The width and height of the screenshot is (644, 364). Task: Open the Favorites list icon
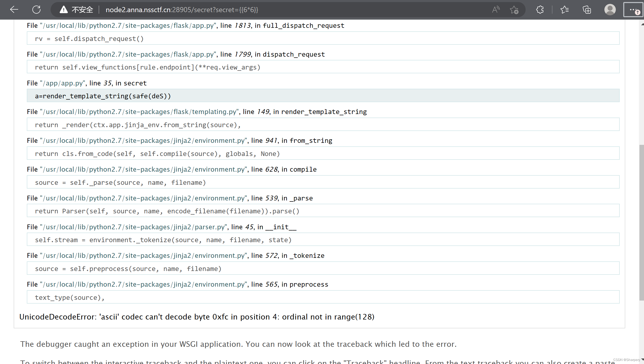(565, 10)
